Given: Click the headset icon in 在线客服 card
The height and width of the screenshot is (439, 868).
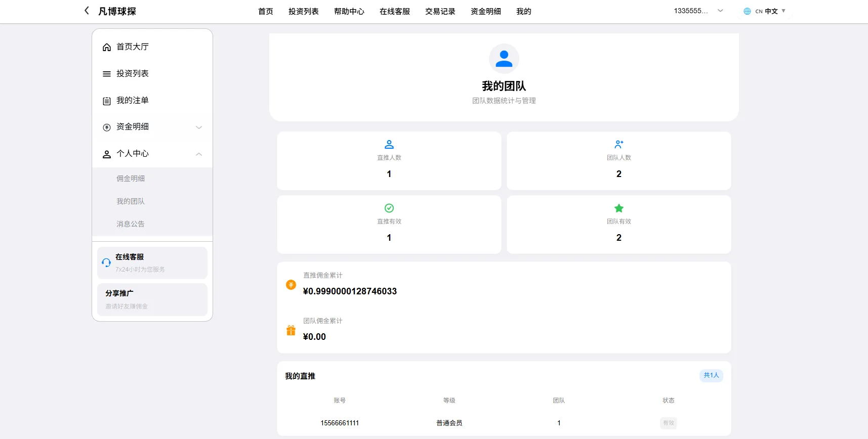Looking at the screenshot, I should tap(106, 262).
